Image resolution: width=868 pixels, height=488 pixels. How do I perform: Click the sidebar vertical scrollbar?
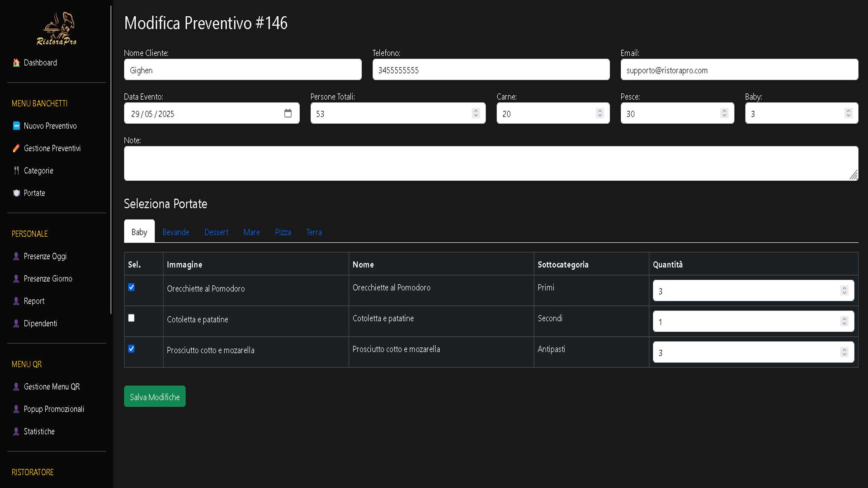click(x=111, y=160)
